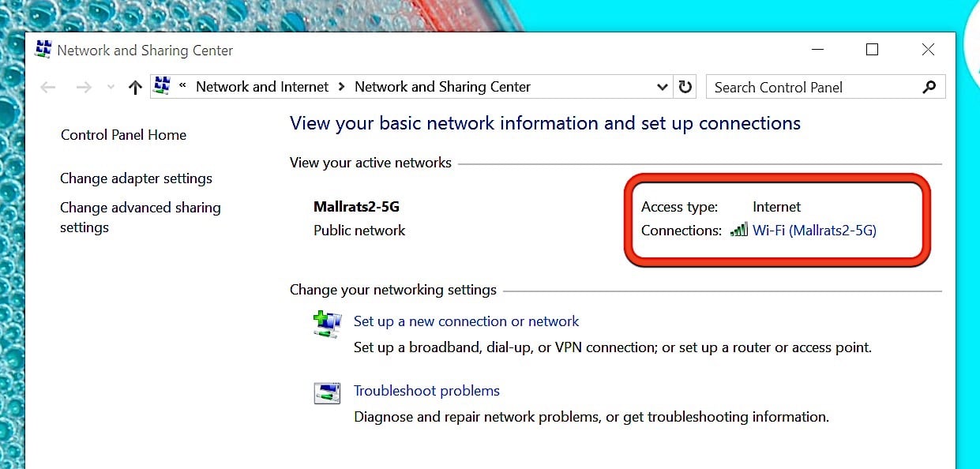Click Set up a new connection or network
980x469 pixels.
[466, 321]
